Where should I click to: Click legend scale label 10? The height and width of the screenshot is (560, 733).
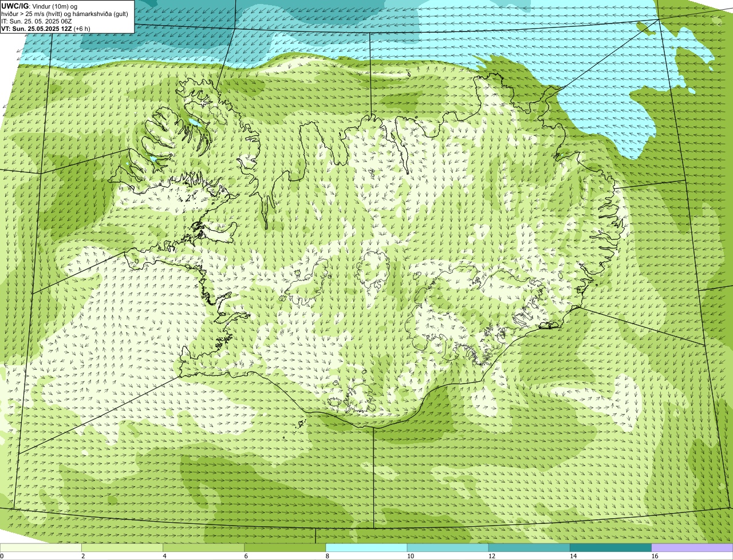click(411, 556)
